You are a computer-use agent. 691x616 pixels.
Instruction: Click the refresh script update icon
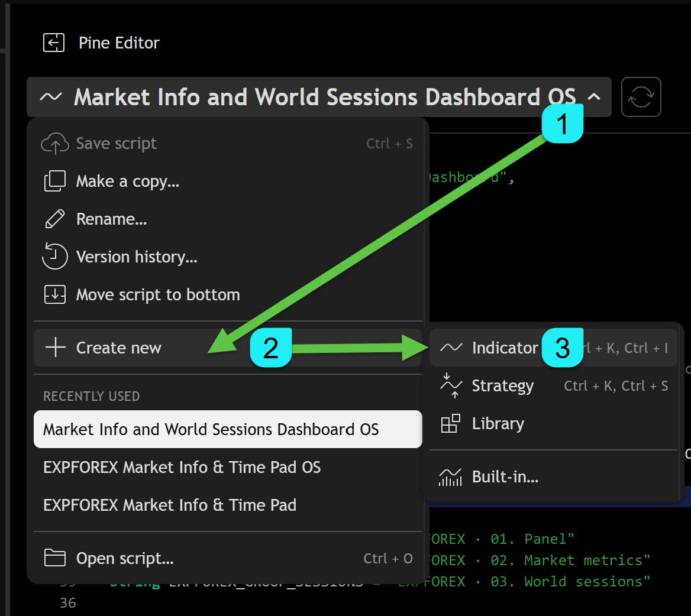point(641,97)
